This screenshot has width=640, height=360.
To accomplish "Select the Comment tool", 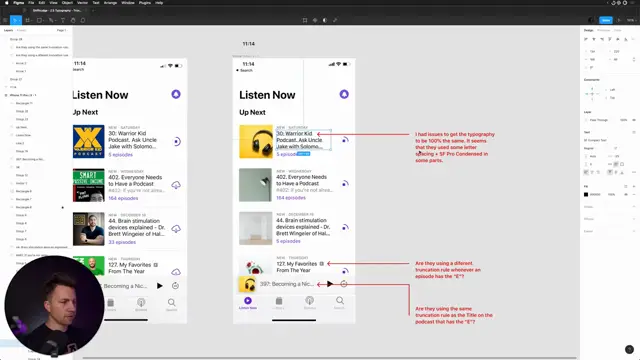I will [83, 20].
